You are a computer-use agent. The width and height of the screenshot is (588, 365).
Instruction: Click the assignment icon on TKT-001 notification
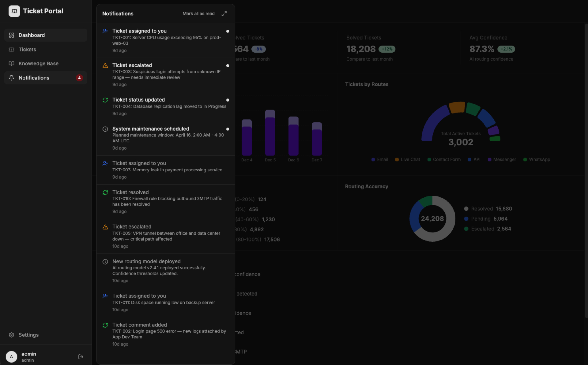tap(105, 31)
